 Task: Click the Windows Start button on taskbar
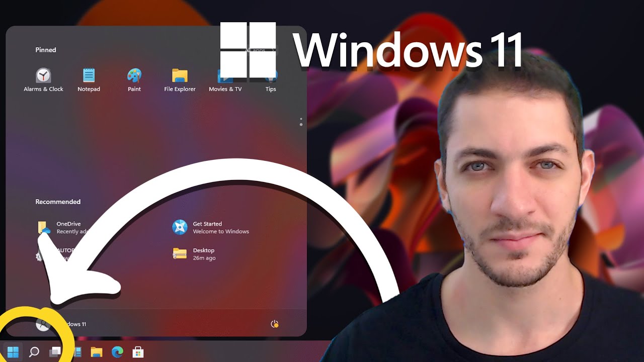coord(13,352)
